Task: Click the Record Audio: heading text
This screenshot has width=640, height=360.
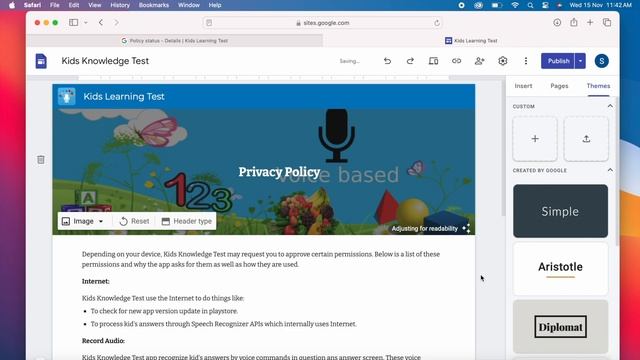Action: pyautogui.click(x=103, y=341)
